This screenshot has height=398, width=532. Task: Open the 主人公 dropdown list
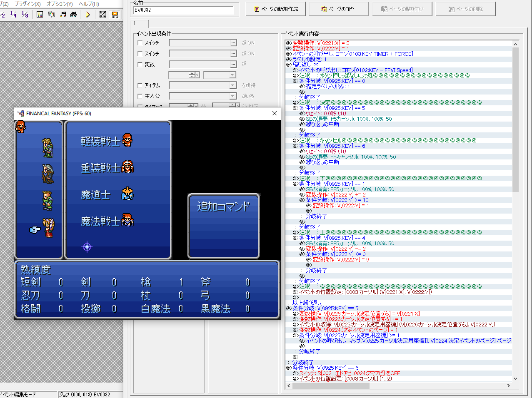click(233, 96)
